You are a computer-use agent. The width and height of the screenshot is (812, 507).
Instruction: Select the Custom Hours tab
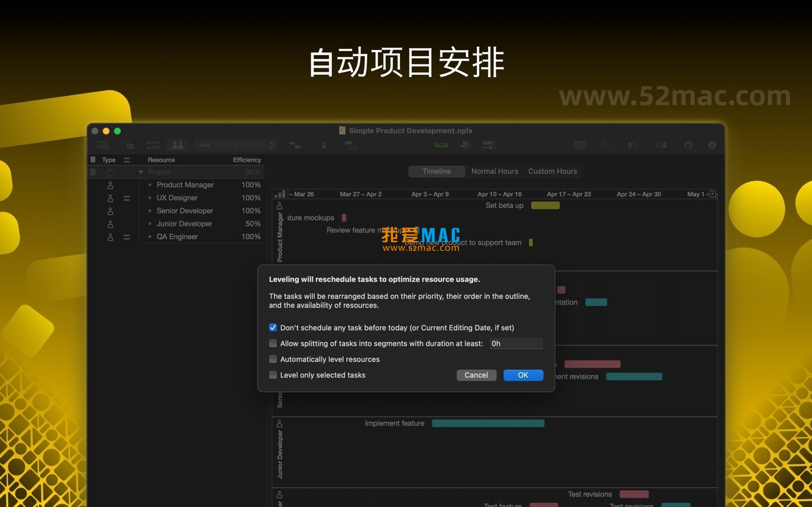tap(552, 171)
